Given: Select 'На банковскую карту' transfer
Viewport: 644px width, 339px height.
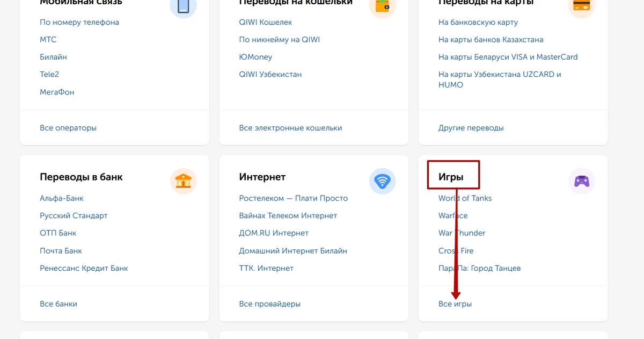Looking at the screenshot, I should 478,23.
